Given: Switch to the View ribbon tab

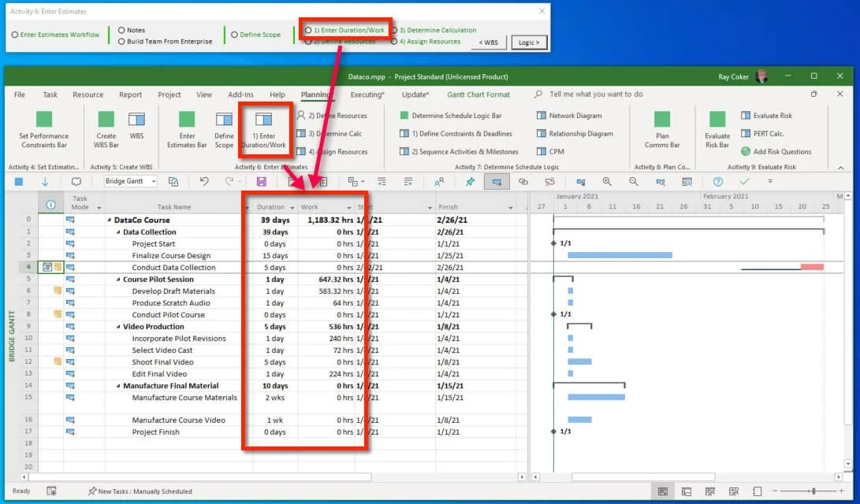Looking at the screenshot, I should click(x=204, y=94).
